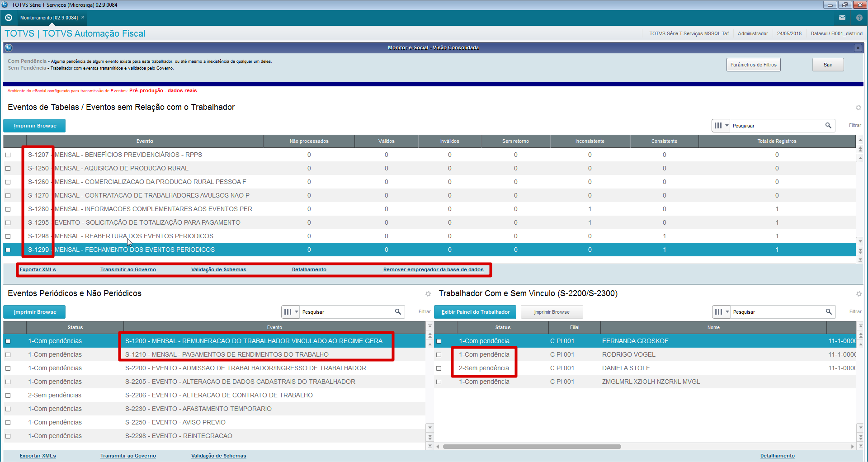
Task: Click Filtrar beside Trabalhador search
Action: [x=855, y=312]
